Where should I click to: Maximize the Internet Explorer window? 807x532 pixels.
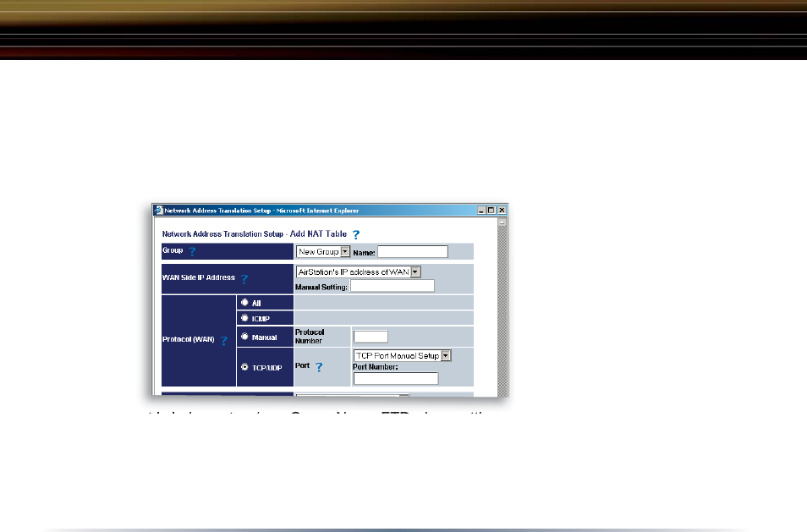click(x=491, y=211)
